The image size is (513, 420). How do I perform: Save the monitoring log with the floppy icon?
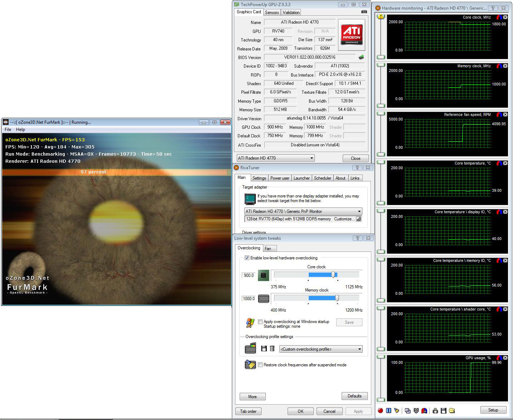pos(444,410)
